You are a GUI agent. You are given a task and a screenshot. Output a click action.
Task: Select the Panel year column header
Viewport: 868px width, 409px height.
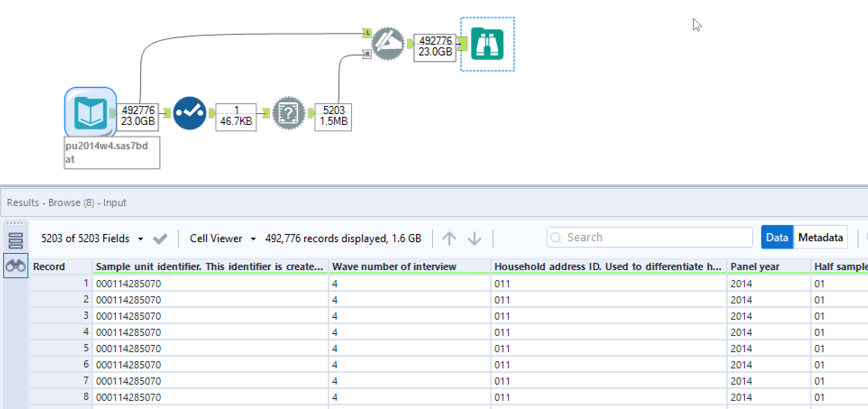click(x=754, y=267)
